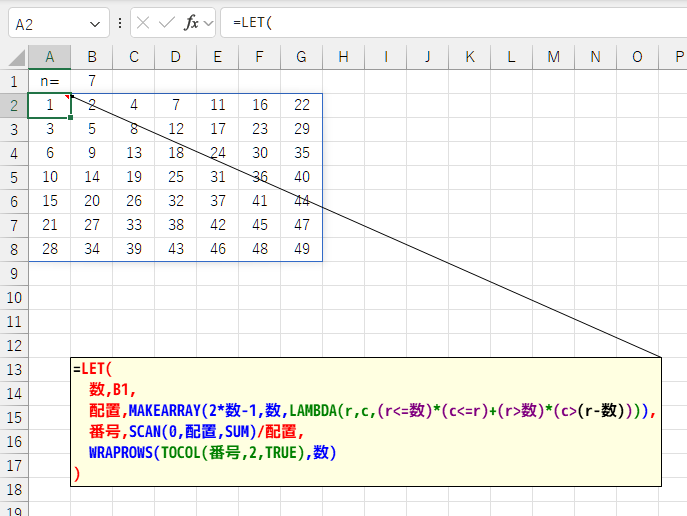Click cell A5 containing 10
The width and height of the screenshot is (687, 516).
click(50, 177)
